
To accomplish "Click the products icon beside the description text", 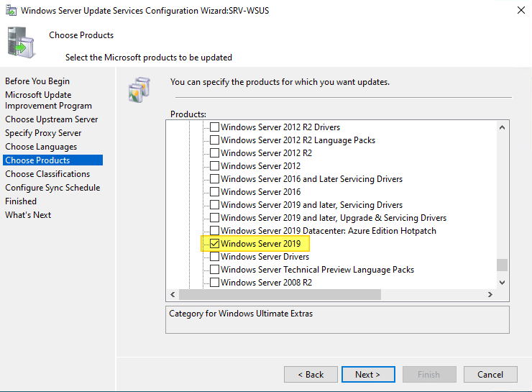I will (139, 90).
